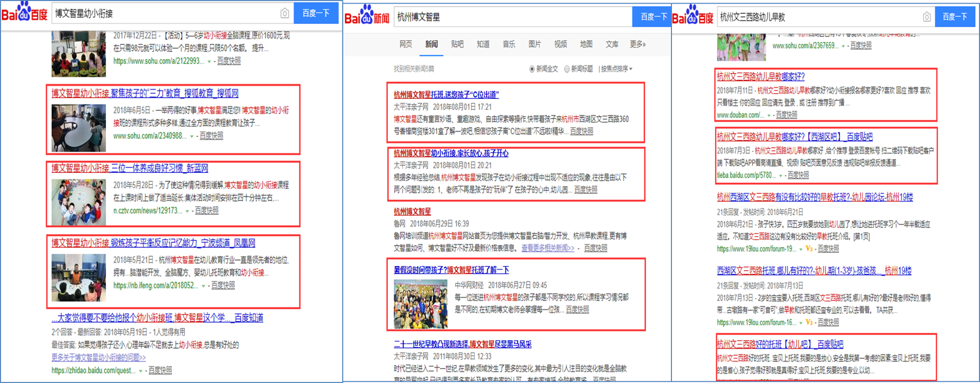Viewport: 980px width, 383px height.
Task: Click the Baidu logo in the right window
Action: click(x=693, y=16)
